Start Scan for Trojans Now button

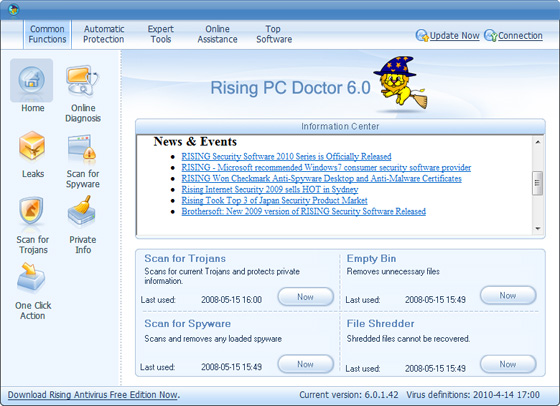[305, 297]
